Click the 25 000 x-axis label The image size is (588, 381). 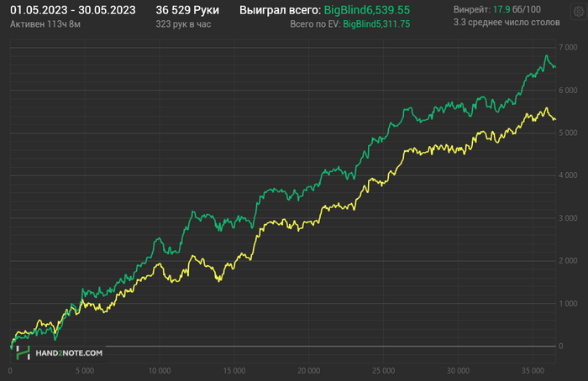[x=383, y=371]
